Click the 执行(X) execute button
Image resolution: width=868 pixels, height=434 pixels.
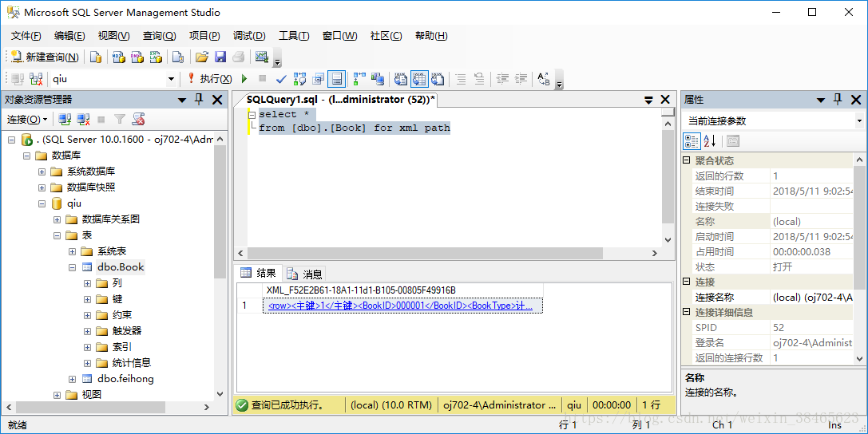point(210,79)
